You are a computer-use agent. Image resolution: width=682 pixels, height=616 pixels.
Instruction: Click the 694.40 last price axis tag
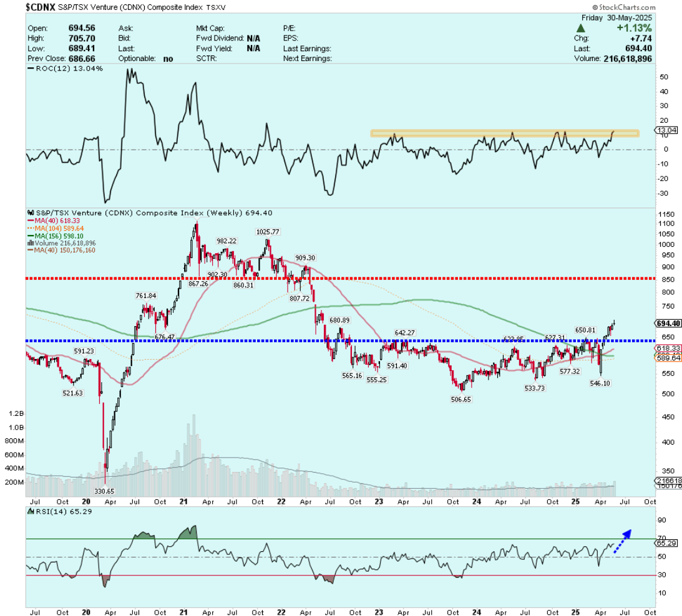pos(668,324)
